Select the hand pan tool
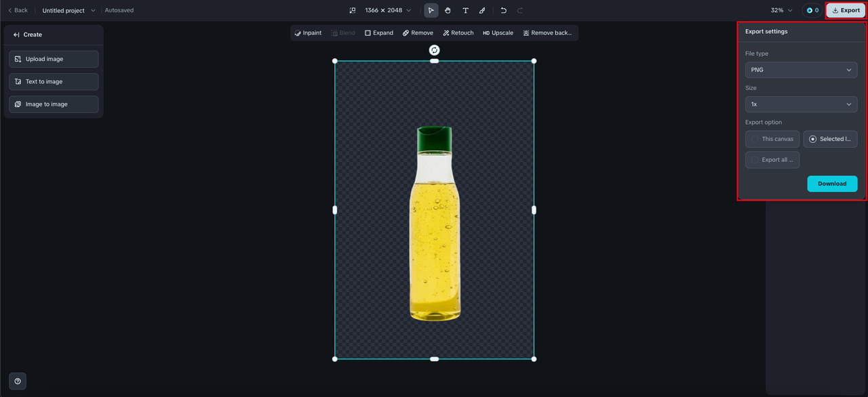The width and height of the screenshot is (868, 397). coord(448,10)
